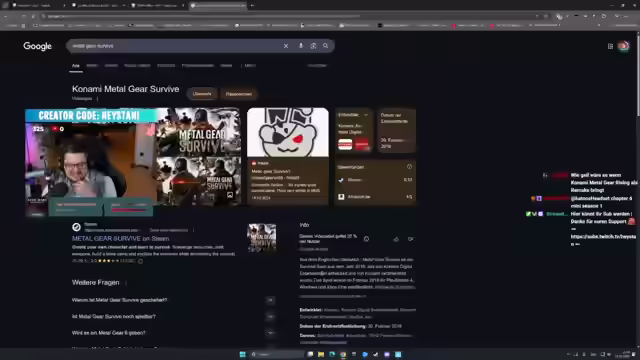Image resolution: width=640 pixels, height=360 pixels.
Task: Click the twitch subs link in chat
Action: [x=603, y=240]
